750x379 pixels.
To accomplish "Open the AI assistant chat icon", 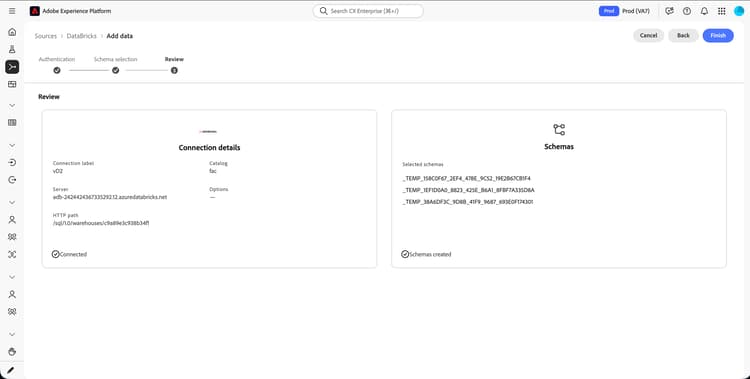I will 669,11.
